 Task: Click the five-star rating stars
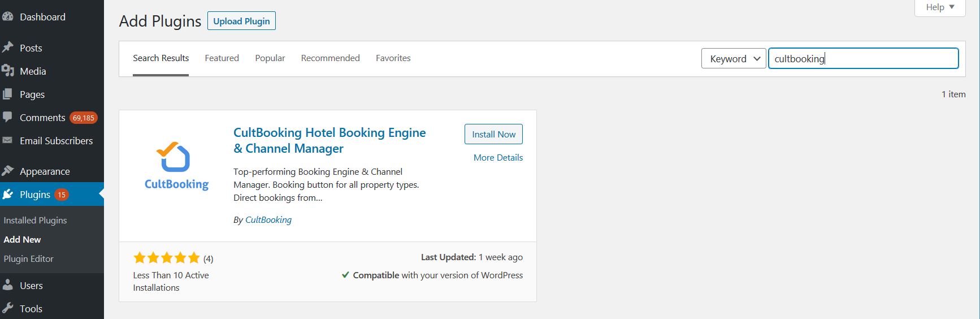[x=167, y=258]
